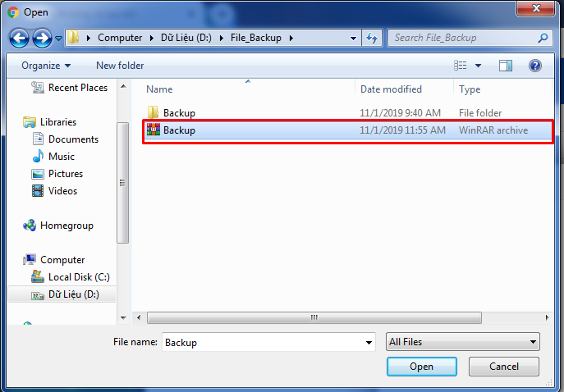Click the refresh icon beside address bar
Image resolution: width=564 pixels, height=392 pixels.
coord(372,38)
